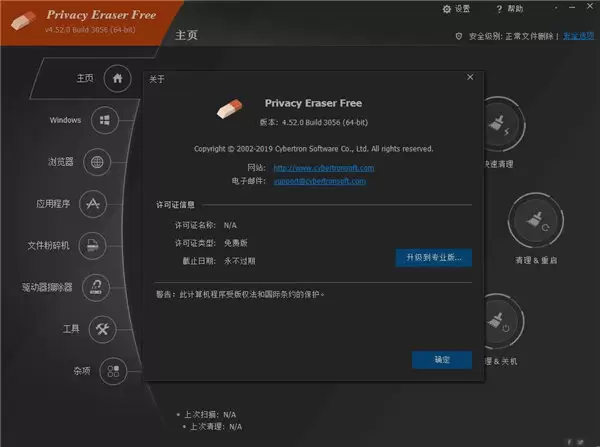Open the 帮助 help menu
This screenshot has height=447, width=600.
510,9
